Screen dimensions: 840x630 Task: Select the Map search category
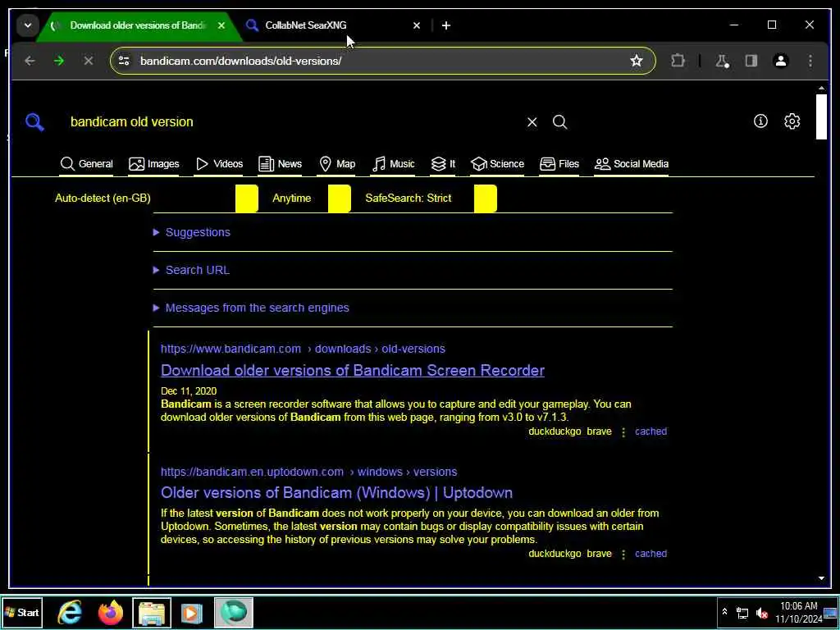tap(337, 164)
